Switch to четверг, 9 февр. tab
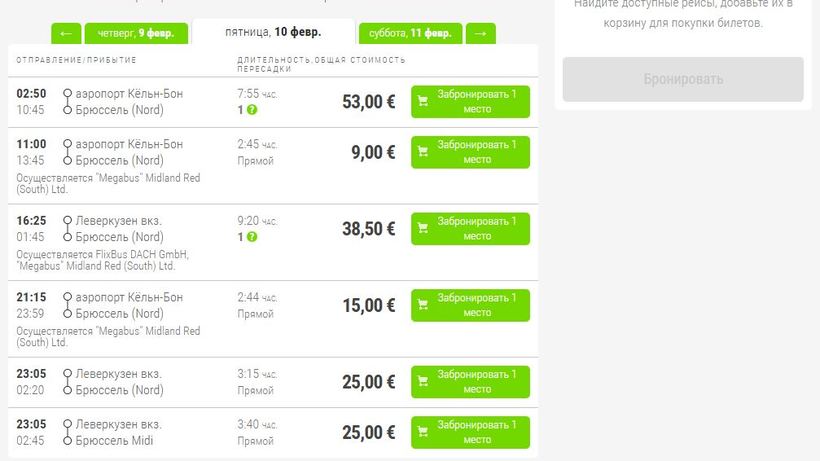The width and height of the screenshot is (820, 461). click(136, 33)
